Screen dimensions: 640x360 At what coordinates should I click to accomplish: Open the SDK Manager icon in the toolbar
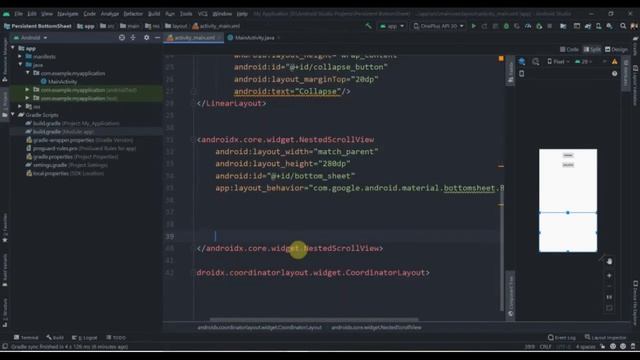[x=609, y=26]
